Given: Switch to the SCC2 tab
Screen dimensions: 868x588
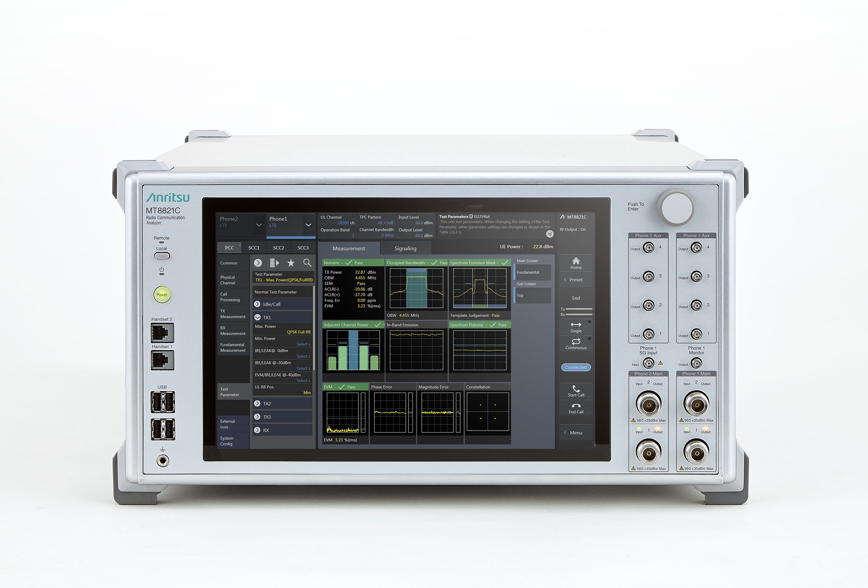Looking at the screenshot, I should (279, 248).
